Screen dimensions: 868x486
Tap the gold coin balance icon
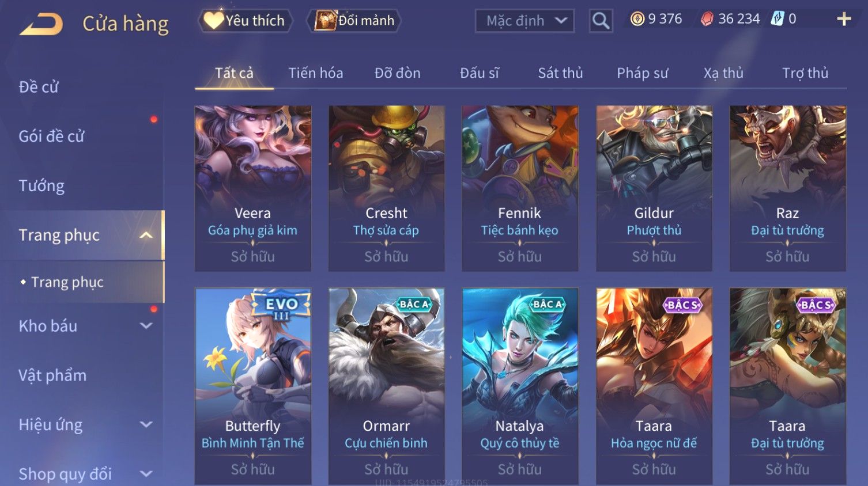tap(637, 19)
